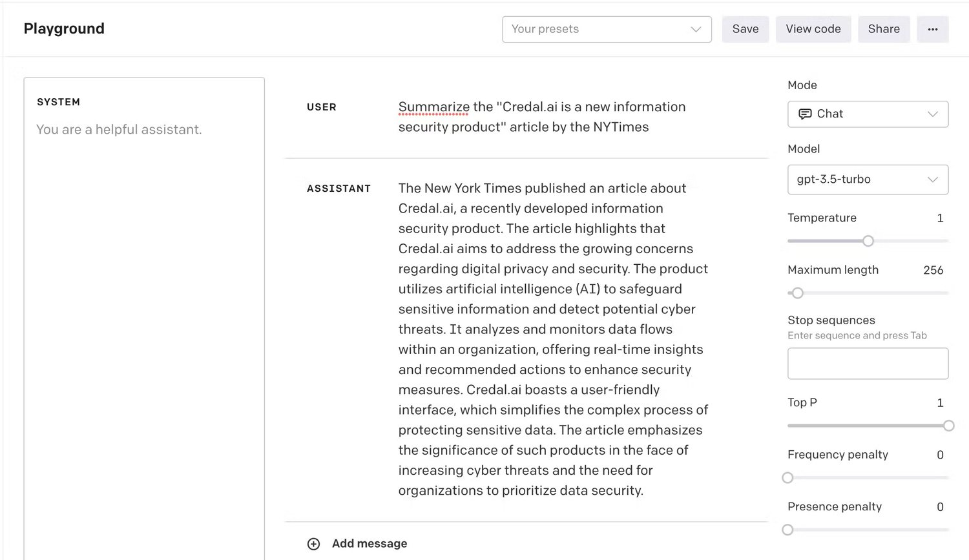Click the System prompt text area

click(144, 258)
